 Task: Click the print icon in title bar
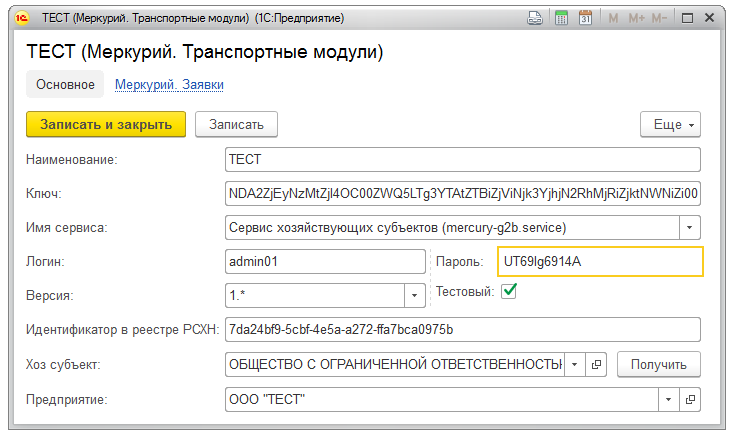click(535, 18)
